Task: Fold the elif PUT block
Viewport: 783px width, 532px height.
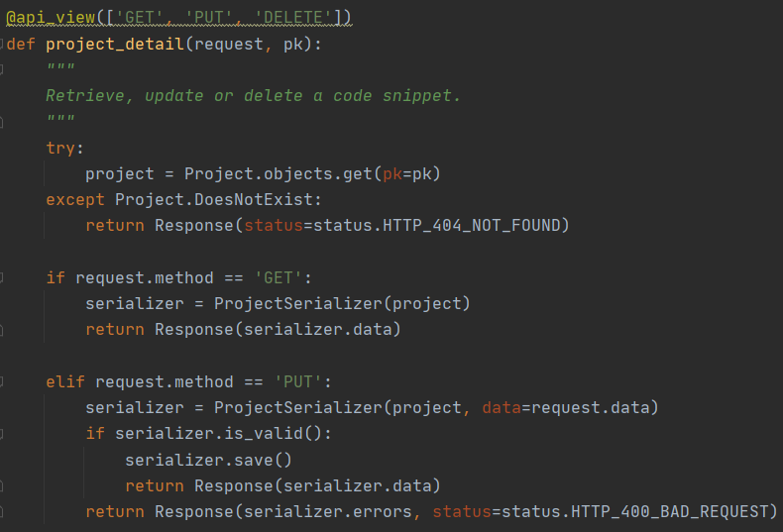Action: click(2, 381)
